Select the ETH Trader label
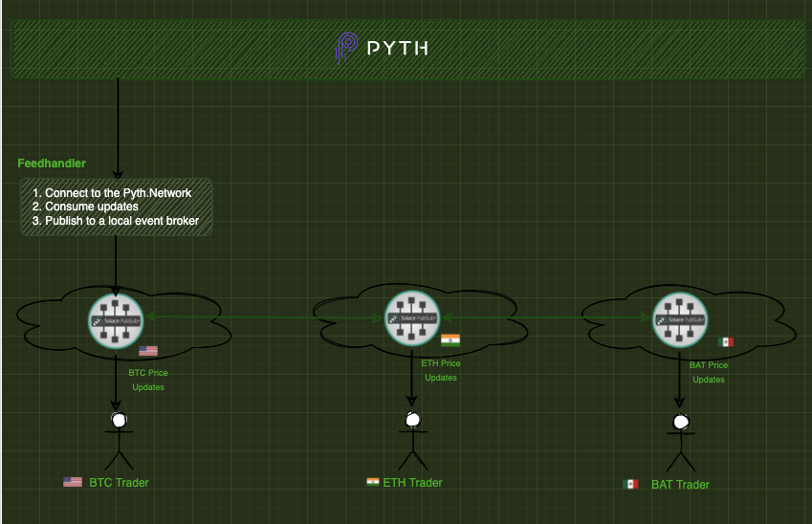 [x=413, y=483]
